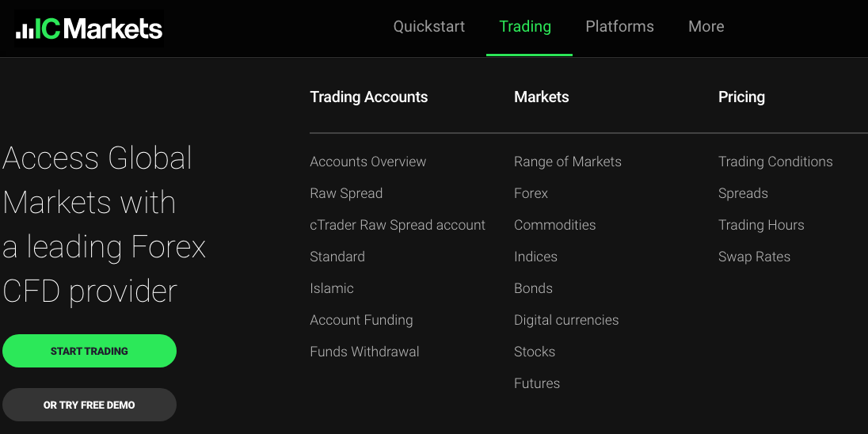The width and height of the screenshot is (868, 434).
Task: Expand the More menu
Action: pos(706,27)
